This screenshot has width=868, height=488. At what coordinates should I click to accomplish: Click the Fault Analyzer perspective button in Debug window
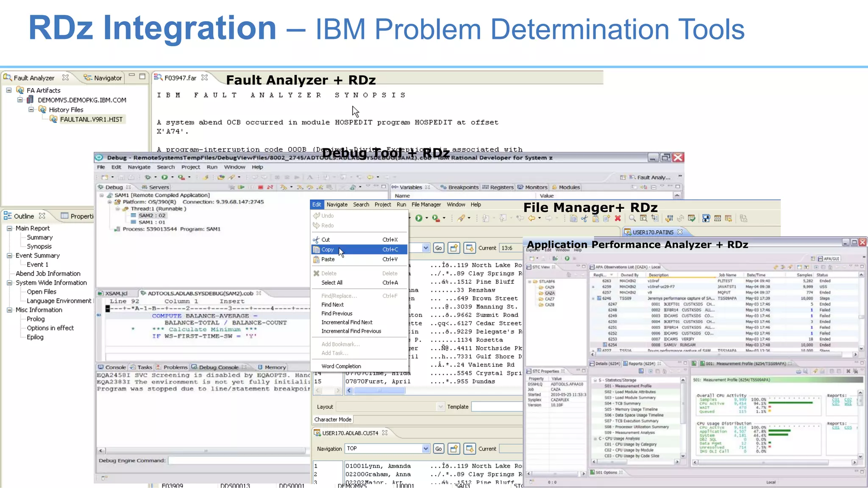(x=649, y=177)
